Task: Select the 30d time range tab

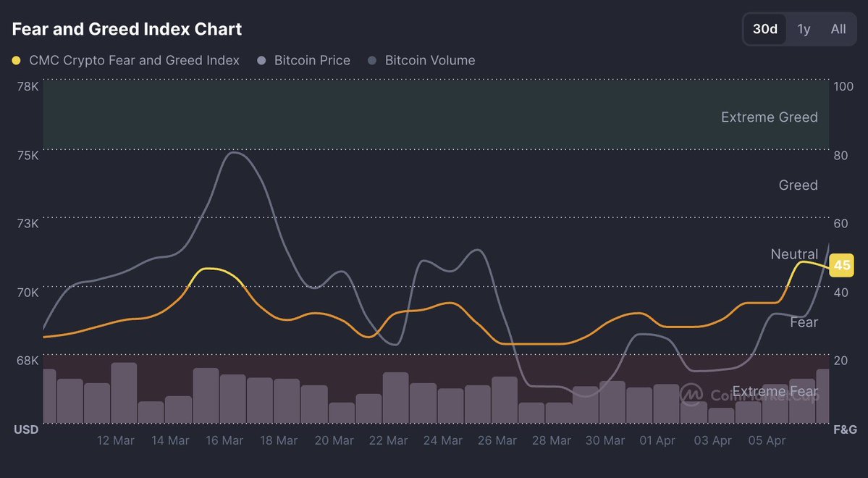Action: coord(765,29)
